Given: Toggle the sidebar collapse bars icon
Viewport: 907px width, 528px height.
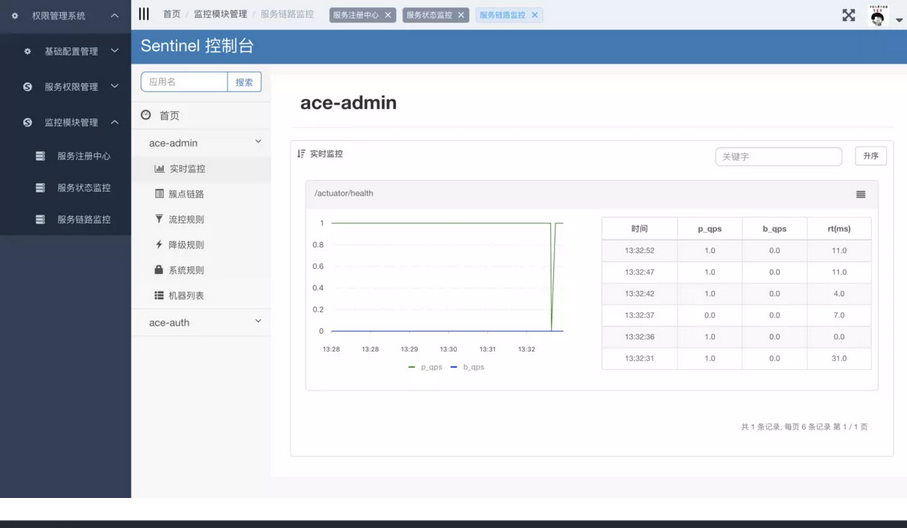Looking at the screenshot, I should click(x=143, y=14).
